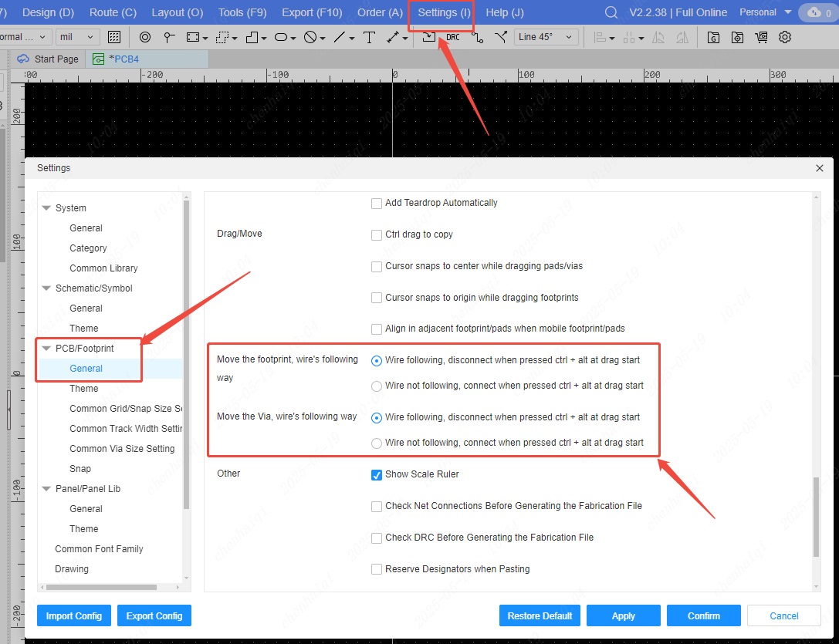The image size is (839, 644).
Task: Select the Pad placement tool
Action: [145, 37]
